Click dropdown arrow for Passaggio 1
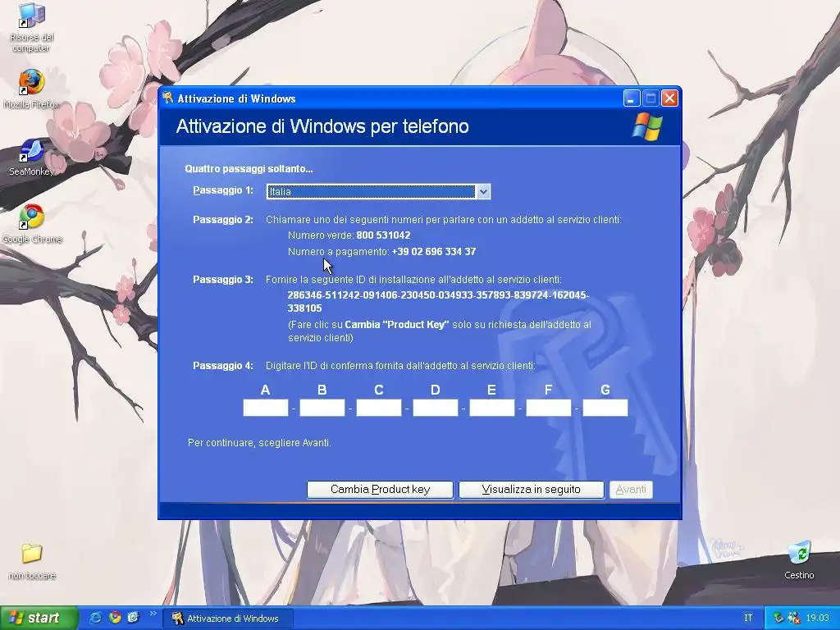The height and width of the screenshot is (630, 840). coord(483,192)
